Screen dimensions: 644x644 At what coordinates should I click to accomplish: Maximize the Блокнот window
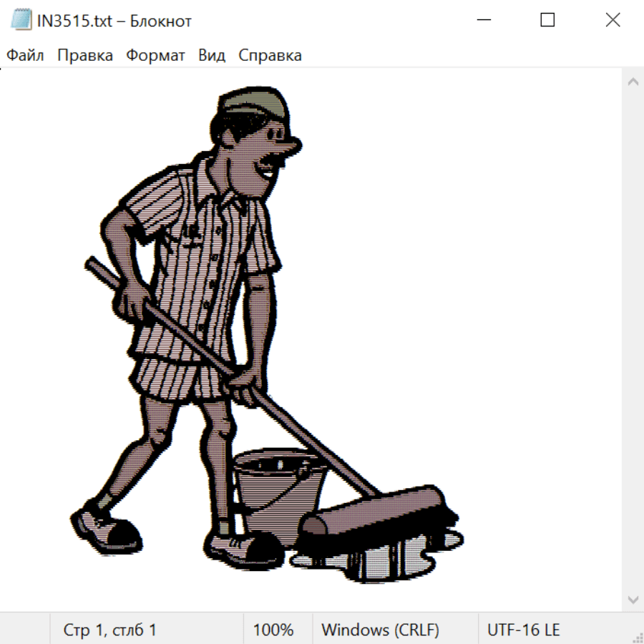(x=547, y=20)
